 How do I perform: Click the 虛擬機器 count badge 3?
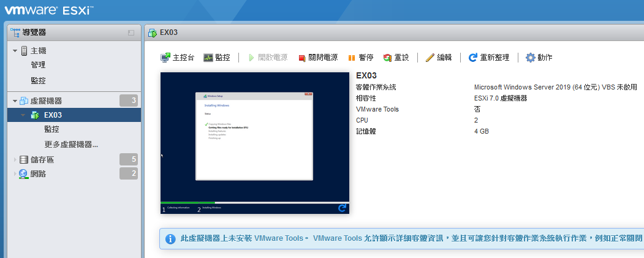129,101
